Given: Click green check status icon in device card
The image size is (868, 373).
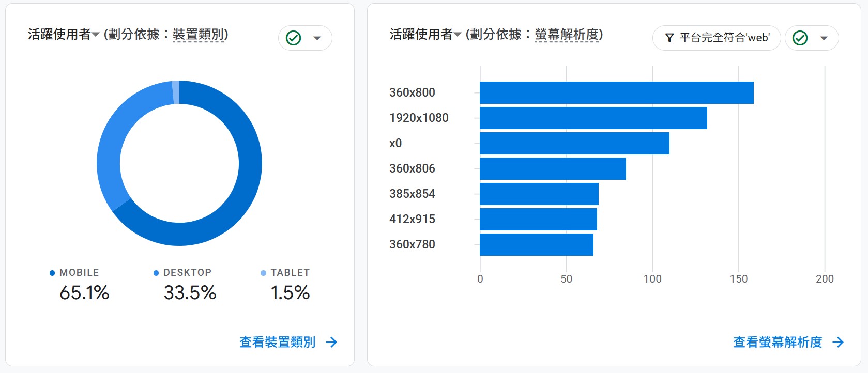Looking at the screenshot, I should 294,38.
